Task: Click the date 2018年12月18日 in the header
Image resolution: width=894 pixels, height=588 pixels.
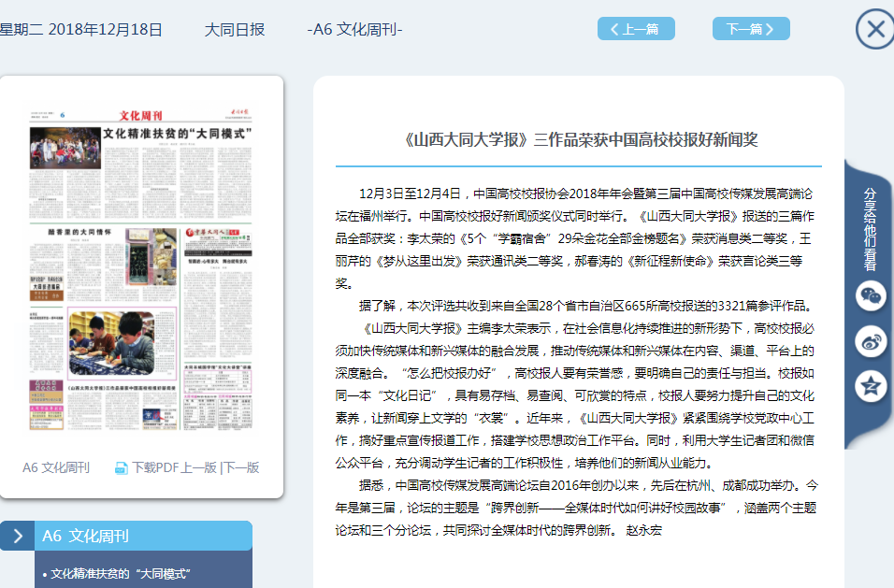Action: pyautogui.click(x=105, y=30)
